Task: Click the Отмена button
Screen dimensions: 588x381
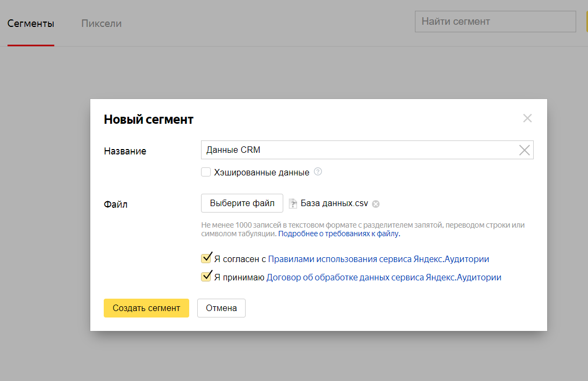Action: 221,308
